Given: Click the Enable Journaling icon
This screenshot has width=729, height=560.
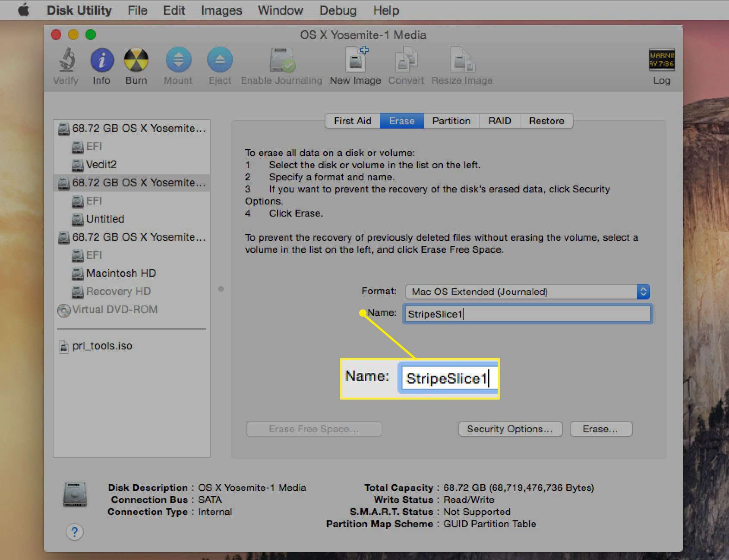Looking at the screenshot, I should (x=282, y=60).
